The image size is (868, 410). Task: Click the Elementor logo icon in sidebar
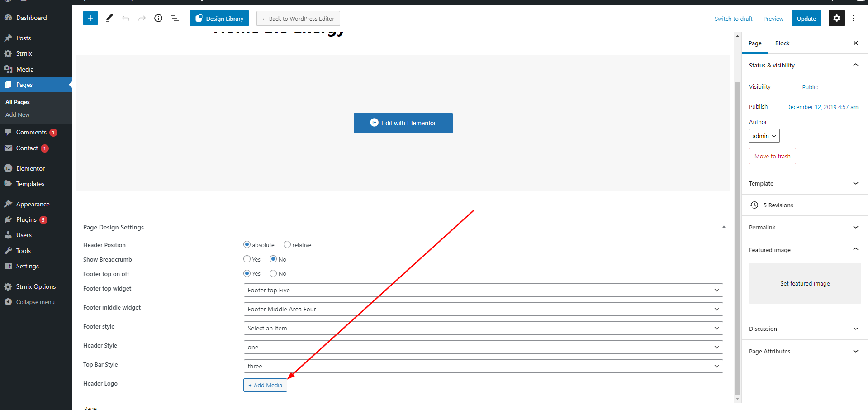8,168
